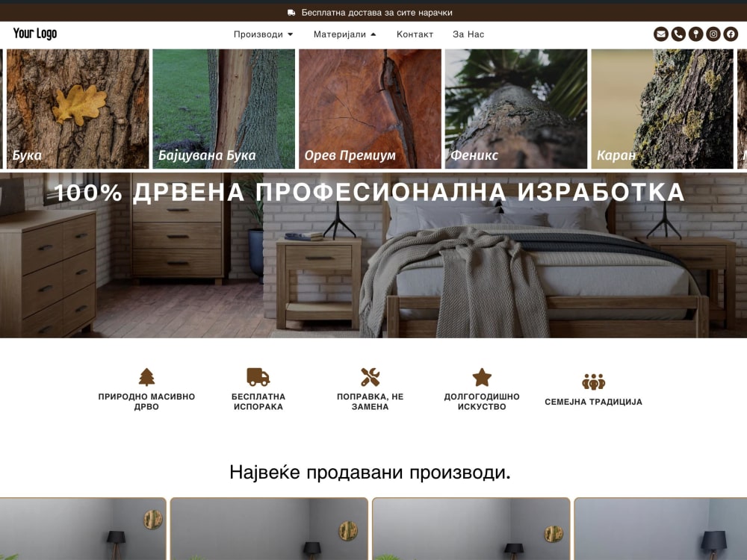The height and width of the screenshot is (560, 747).
Task: Open the За Нас page
Action: (468, 34)
